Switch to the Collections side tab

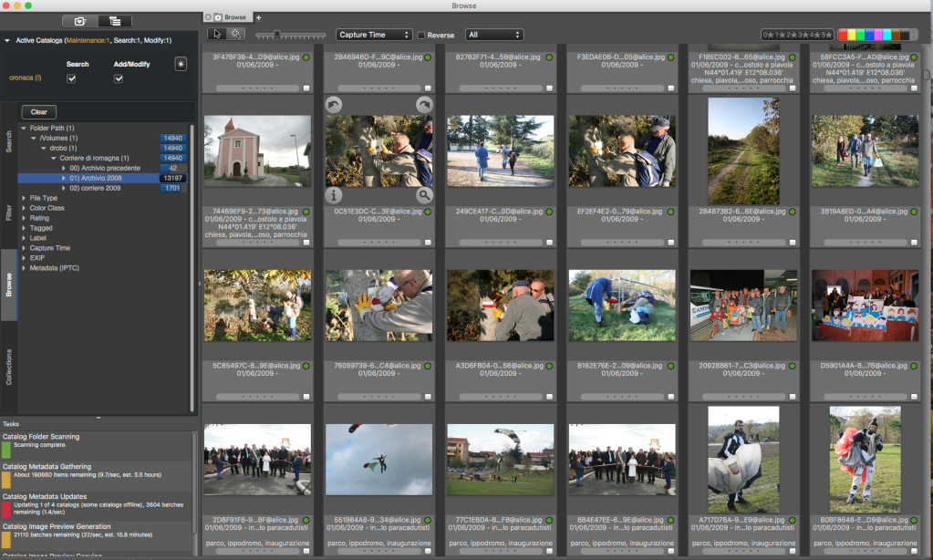pyautogui.click(x=9, y=367)
